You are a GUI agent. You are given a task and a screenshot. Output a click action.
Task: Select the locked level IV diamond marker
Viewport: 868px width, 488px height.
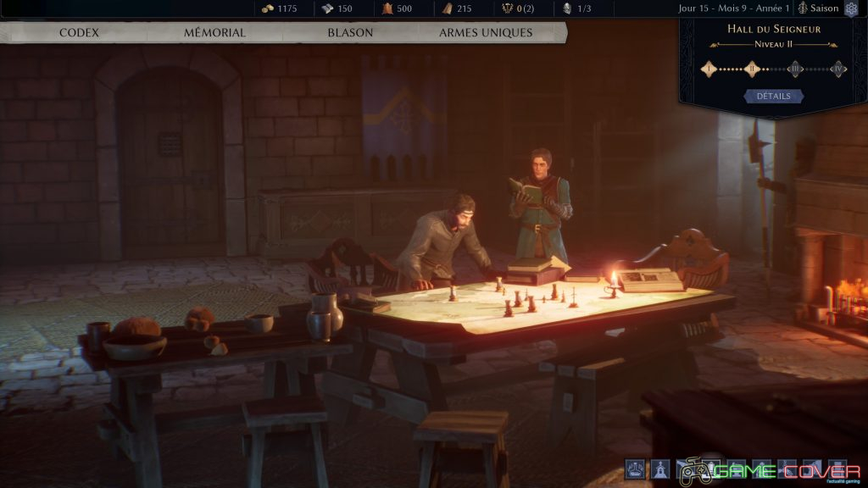tap(838, 69)
